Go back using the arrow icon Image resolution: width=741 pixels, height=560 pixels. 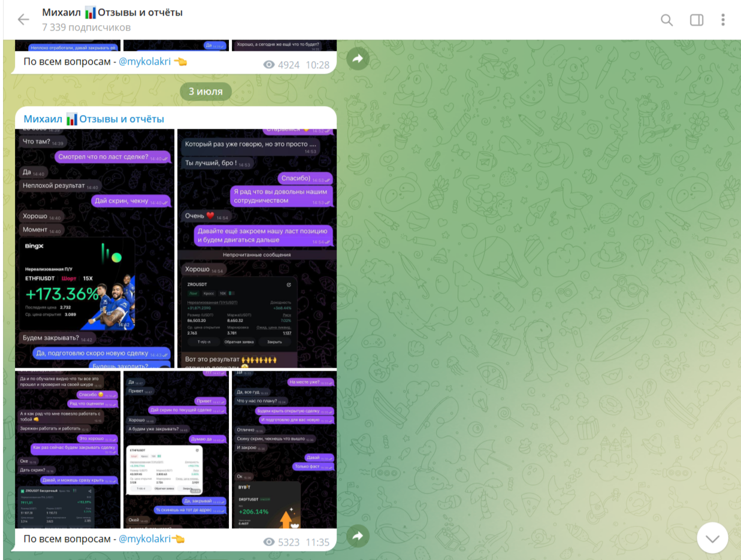pos(23,20)
